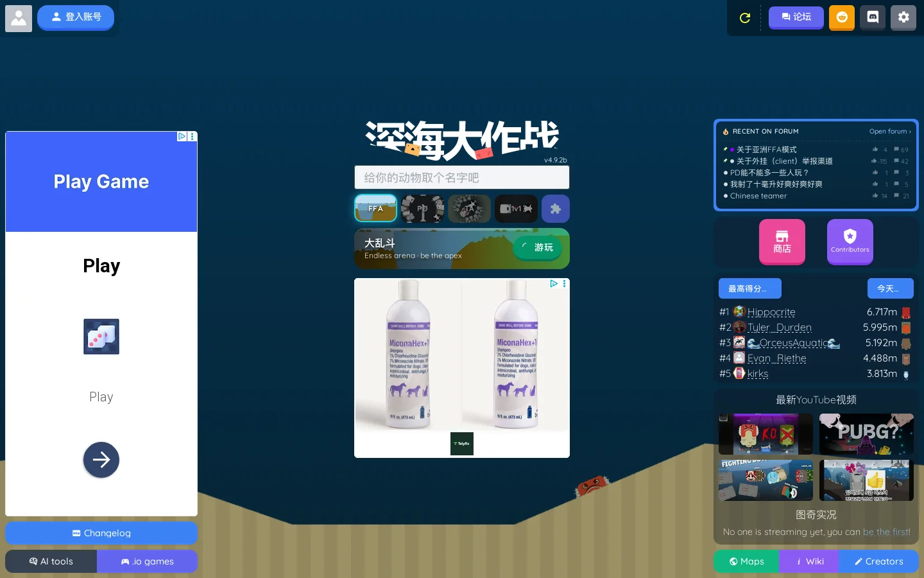Open forum post Chinese teamer
Viewport: 924px width, 578px height.
758,196
